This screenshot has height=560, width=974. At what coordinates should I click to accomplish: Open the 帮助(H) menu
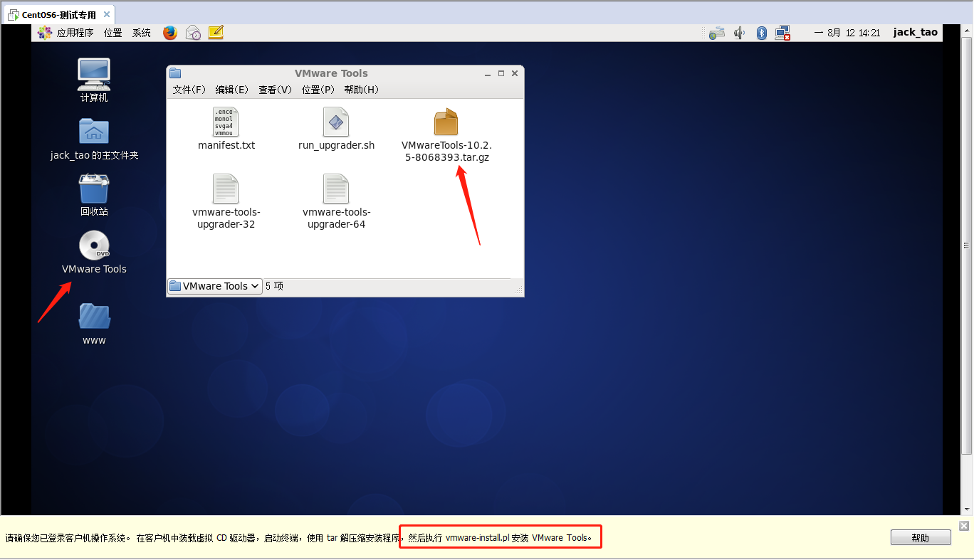pyautogui.click(x=362, y=90)
